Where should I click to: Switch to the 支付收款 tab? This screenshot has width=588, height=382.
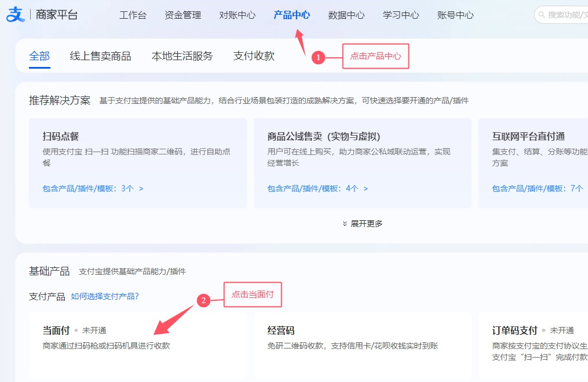click(x=253, y=56)
